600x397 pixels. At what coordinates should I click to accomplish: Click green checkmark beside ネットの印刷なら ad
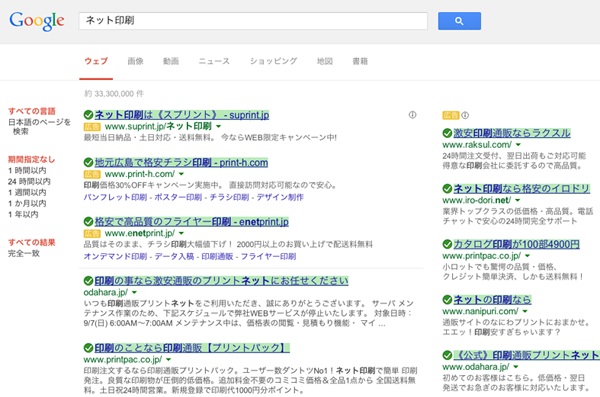click(447, 299)
